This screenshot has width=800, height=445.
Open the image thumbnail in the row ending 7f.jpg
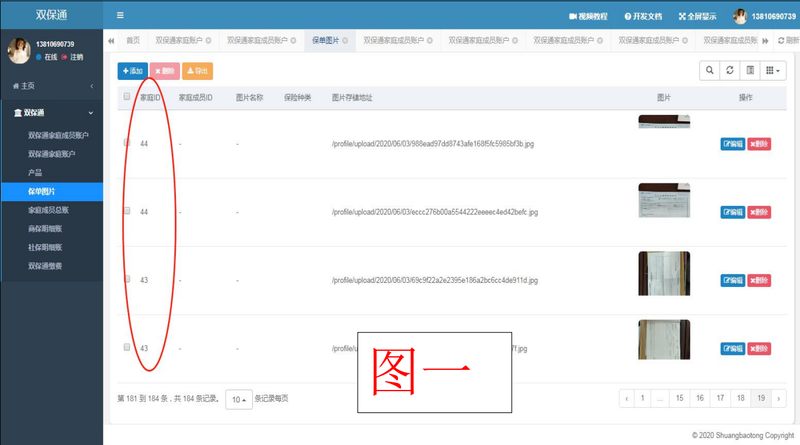[664, 339]
